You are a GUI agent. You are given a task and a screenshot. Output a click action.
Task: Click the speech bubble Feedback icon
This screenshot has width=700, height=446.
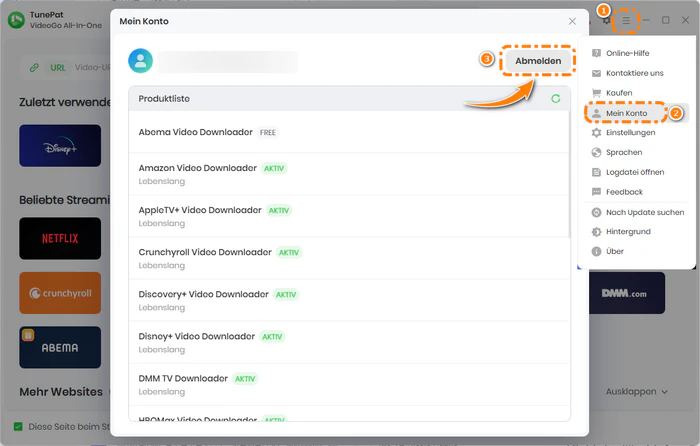596,192
